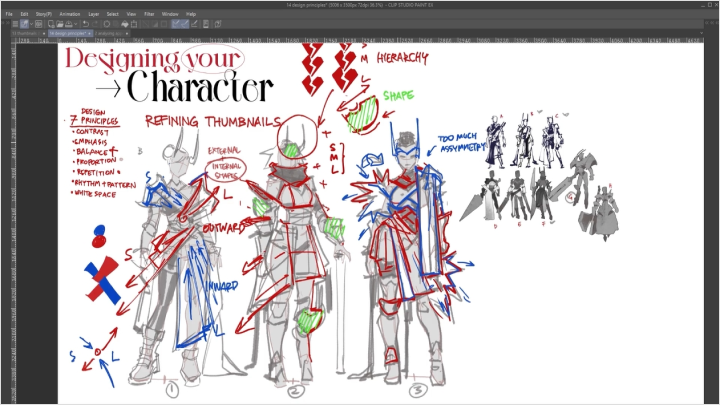Click the horizontal ruler above canvas

(x=360, y=40)
